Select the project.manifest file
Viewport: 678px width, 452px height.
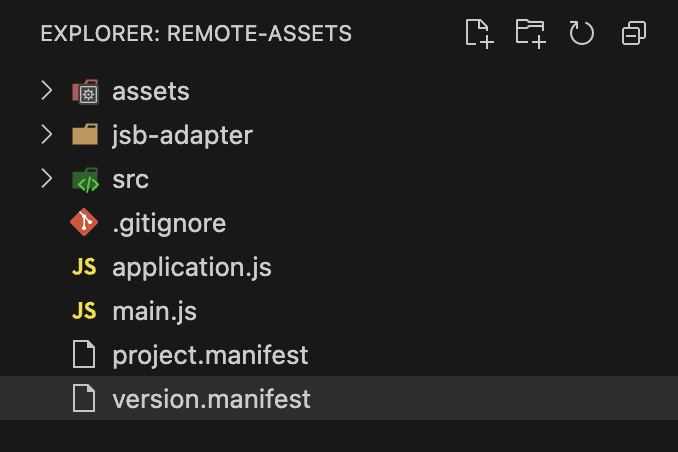pyautogui.click(x=210, y=355)
